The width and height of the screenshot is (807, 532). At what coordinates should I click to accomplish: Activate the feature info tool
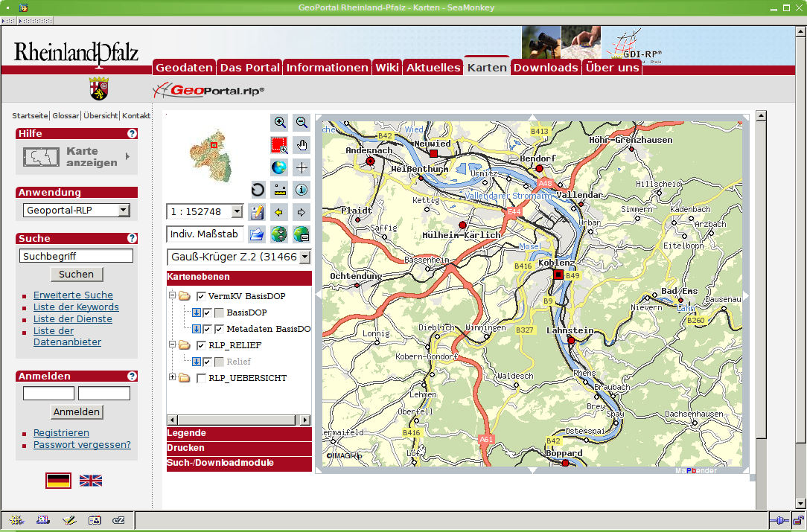302,189
